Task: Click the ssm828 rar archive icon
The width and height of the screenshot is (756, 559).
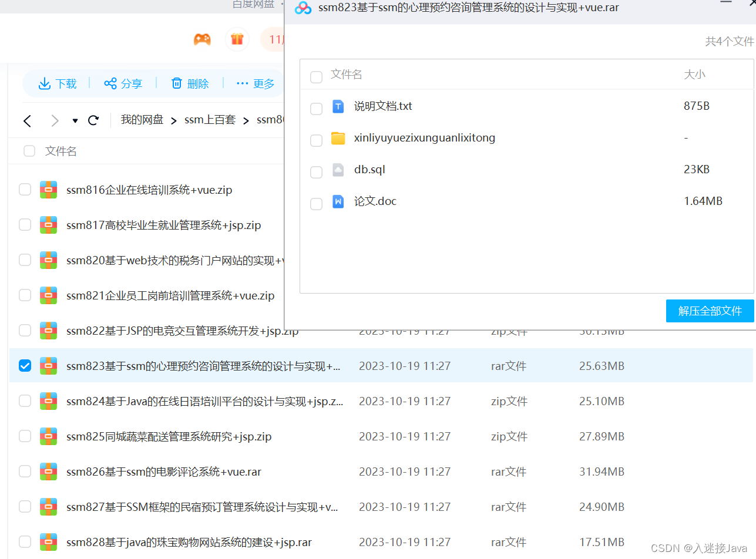Action: (49, 542)
